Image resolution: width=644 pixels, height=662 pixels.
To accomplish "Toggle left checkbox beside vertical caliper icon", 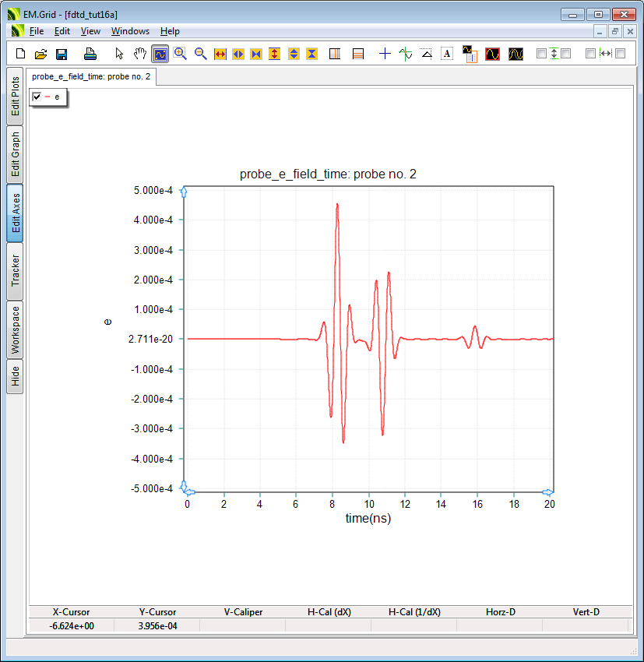I will (x=541, y=54).
